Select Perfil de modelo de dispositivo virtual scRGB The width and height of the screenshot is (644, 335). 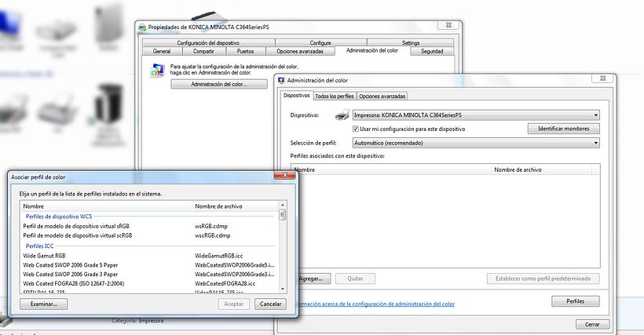(78, 236)
